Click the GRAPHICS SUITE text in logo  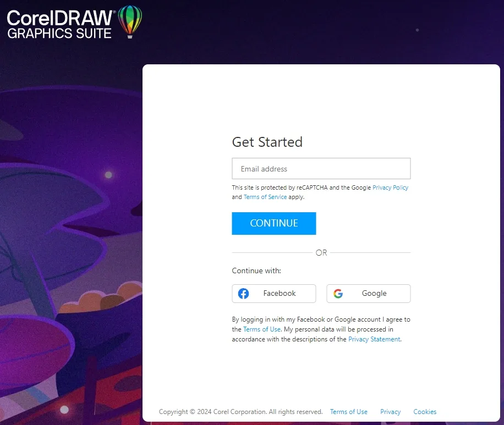[x=59, y=34]
